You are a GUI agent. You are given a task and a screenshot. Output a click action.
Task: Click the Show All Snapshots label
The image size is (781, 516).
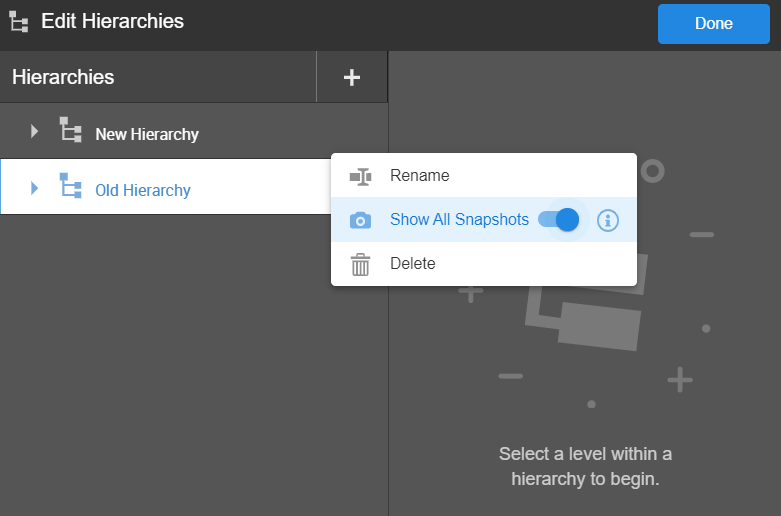459,220
